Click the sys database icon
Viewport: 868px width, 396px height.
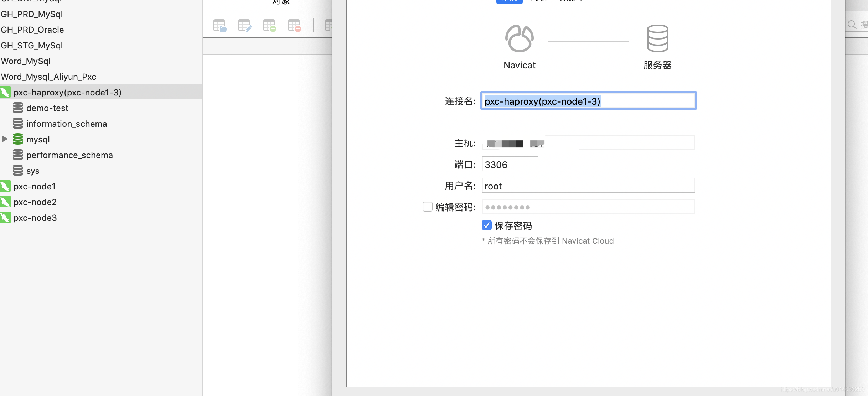(x=18, y=170)
